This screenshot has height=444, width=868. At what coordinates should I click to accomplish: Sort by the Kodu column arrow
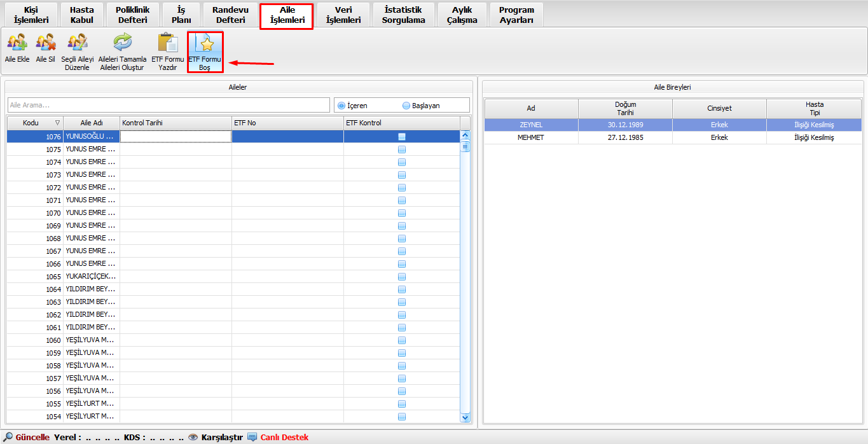coord(58,123)
